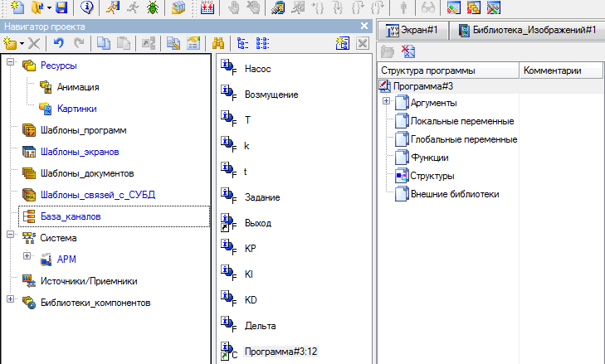
Task: Select the База_каналов node
Action: (x=71, y=216)
